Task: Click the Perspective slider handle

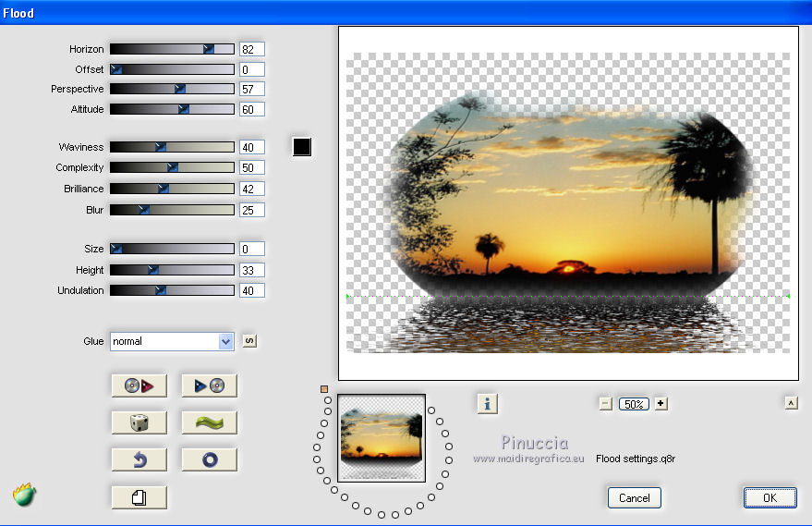Action: 180,89
